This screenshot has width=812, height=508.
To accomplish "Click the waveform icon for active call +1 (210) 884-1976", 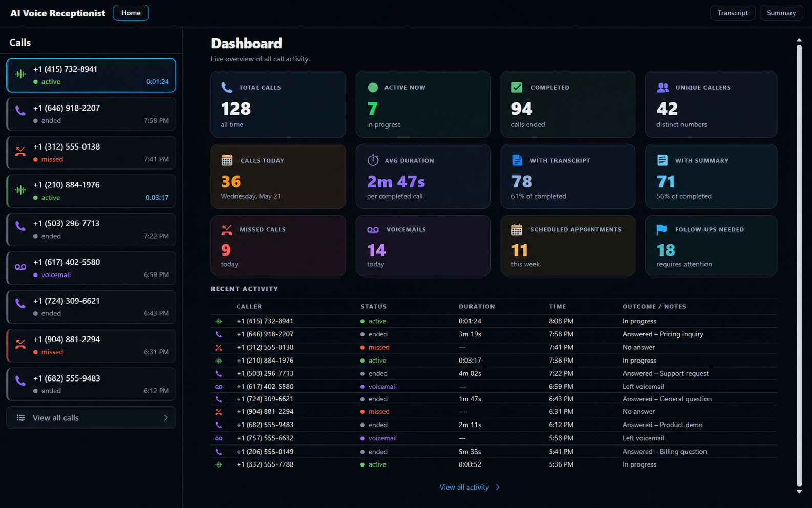I will tap(20, 190).
